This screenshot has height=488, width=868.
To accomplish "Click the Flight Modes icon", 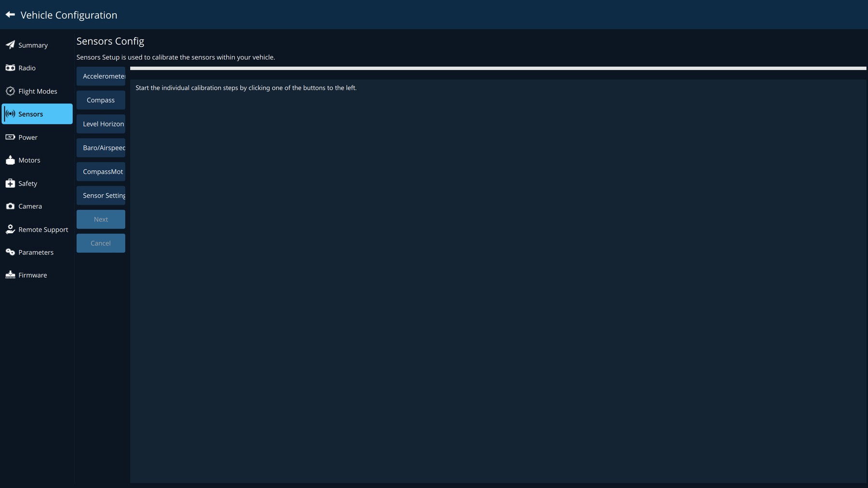I will pyautogui.click(x=10, y=91).
